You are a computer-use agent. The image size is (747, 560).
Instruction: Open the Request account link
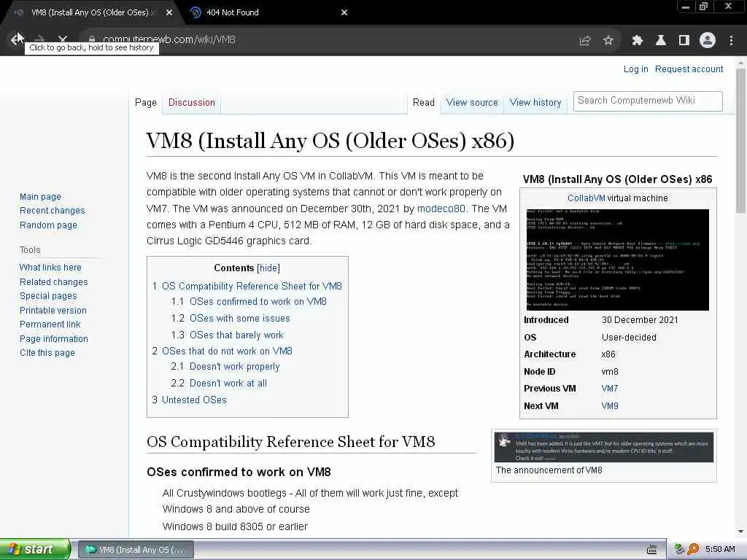689,69
